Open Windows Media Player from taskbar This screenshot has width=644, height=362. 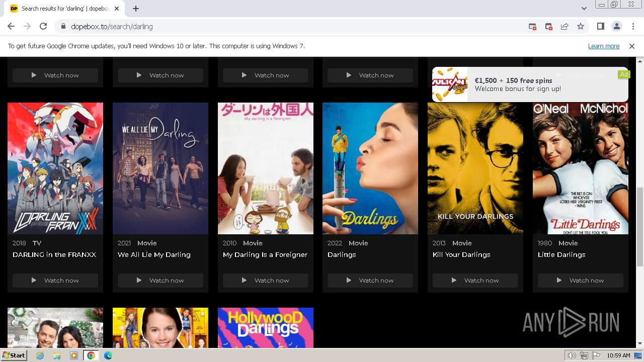74,355
